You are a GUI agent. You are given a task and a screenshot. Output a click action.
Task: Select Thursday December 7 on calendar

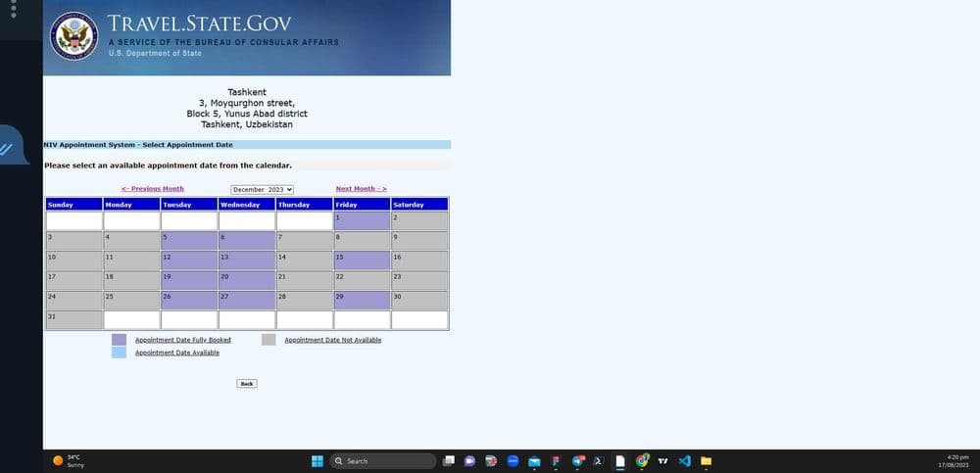tap(305, 241)
